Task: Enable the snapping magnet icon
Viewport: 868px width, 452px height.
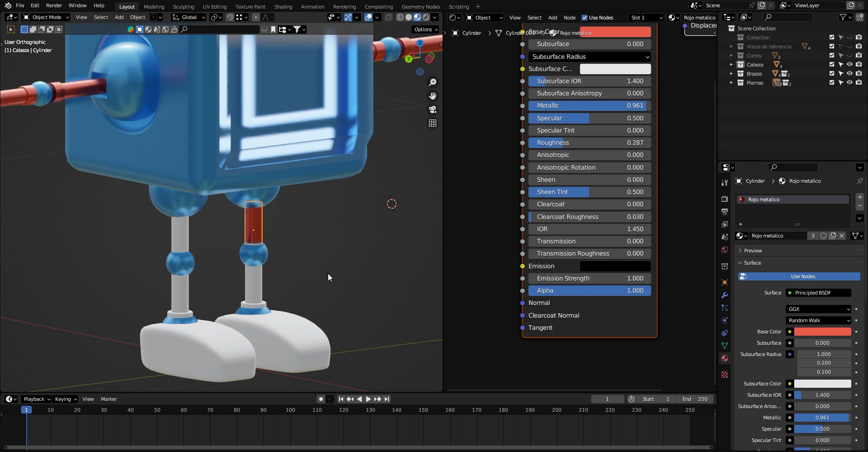Action: pos(230,17)
